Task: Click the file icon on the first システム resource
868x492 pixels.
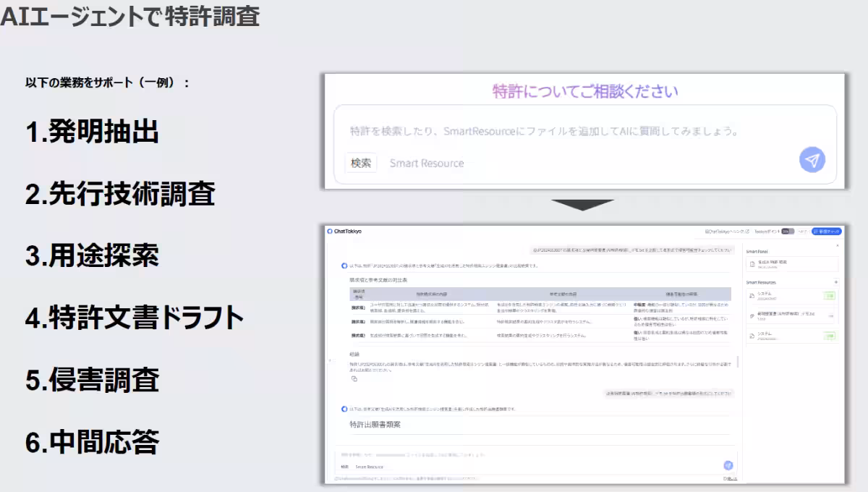Action: 752,295
